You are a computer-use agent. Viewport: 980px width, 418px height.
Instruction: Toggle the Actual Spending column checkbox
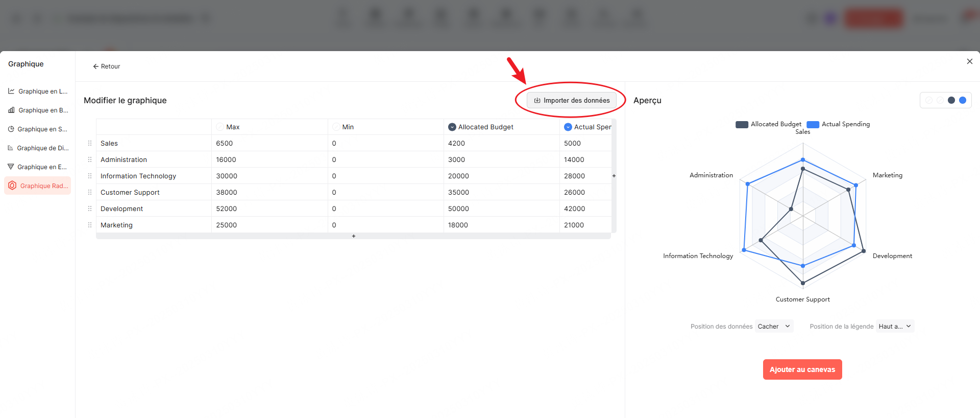[568, 127]
